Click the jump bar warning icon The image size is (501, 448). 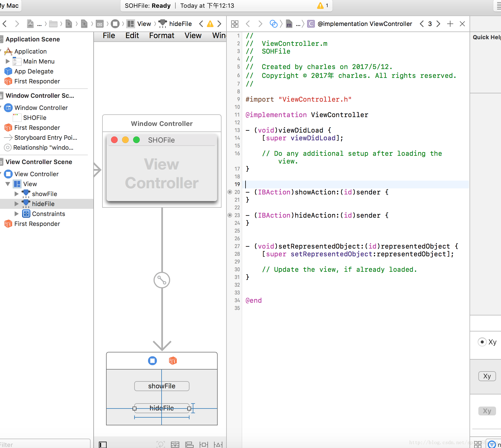pyautogui.click(x=210, y=24)
